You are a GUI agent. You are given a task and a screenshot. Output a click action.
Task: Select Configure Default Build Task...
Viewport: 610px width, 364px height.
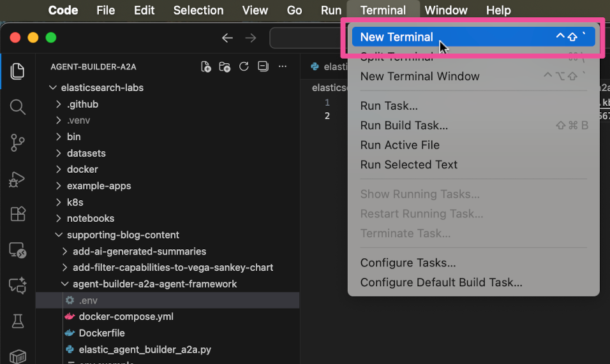(x=473, y=282)
